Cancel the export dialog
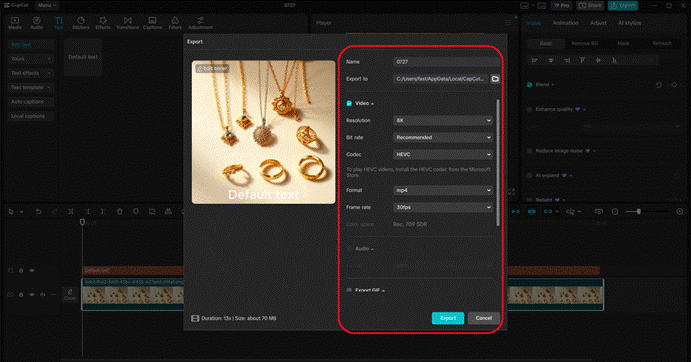 click(x=483, y=318)
